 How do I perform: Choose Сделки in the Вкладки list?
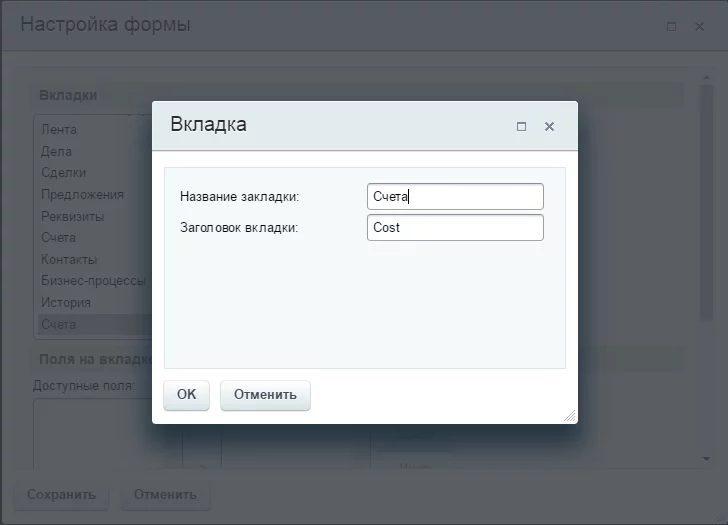pyautogui.click(x=63, y=173)
